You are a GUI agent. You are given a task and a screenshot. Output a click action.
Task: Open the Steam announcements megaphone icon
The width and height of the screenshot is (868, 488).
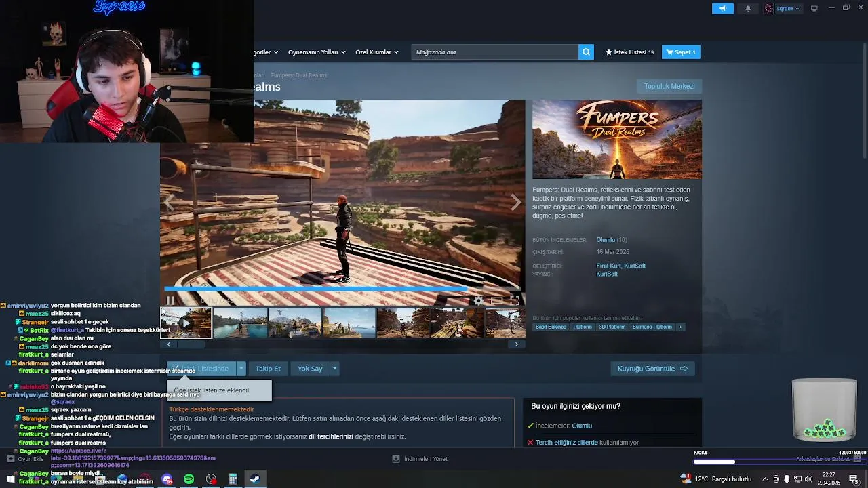pyautogui.click(x=723, y=8)
